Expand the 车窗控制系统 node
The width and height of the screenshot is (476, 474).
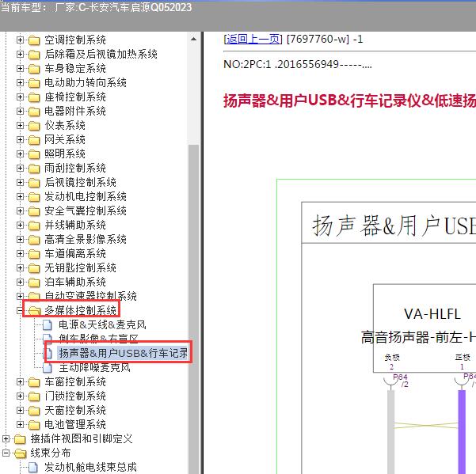click(x=20, y=381)
